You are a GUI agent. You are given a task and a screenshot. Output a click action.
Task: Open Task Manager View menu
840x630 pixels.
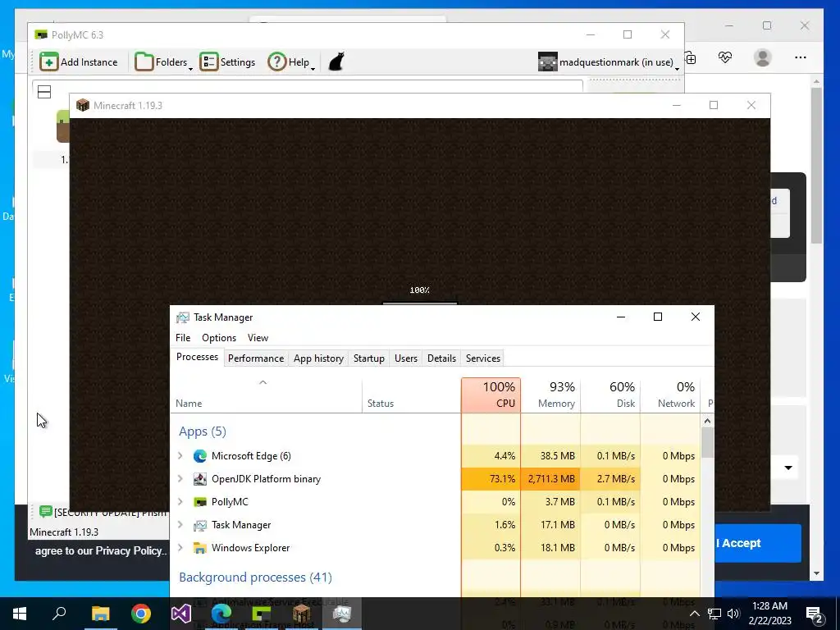point(258,337)
